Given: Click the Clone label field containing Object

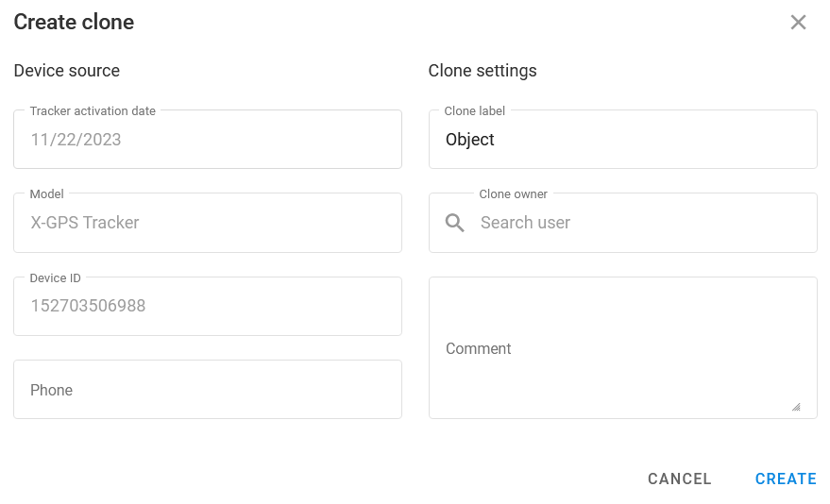Looking at the screenshot, I should pyautogui.click(x=623, y=140).
